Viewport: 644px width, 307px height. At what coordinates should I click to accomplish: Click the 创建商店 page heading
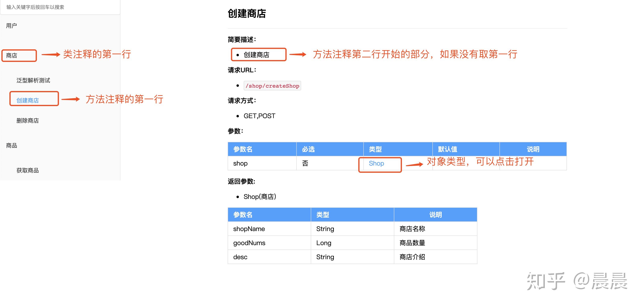point(247,13)
